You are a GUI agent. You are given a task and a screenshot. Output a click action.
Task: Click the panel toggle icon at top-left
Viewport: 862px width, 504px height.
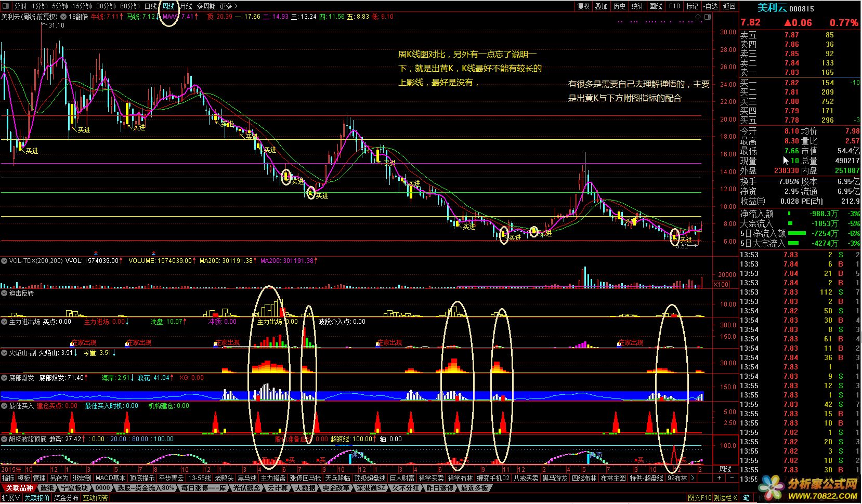(6, 6)
